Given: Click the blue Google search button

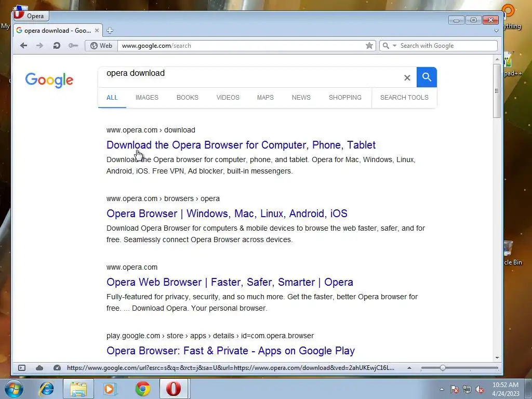Looking at the screenshot, I should [x=427, y=77].
